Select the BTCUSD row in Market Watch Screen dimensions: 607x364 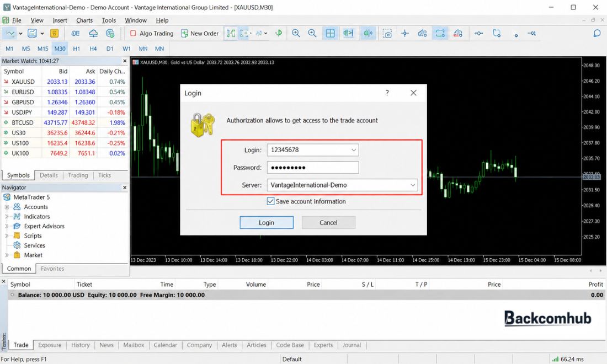(65, 122)
